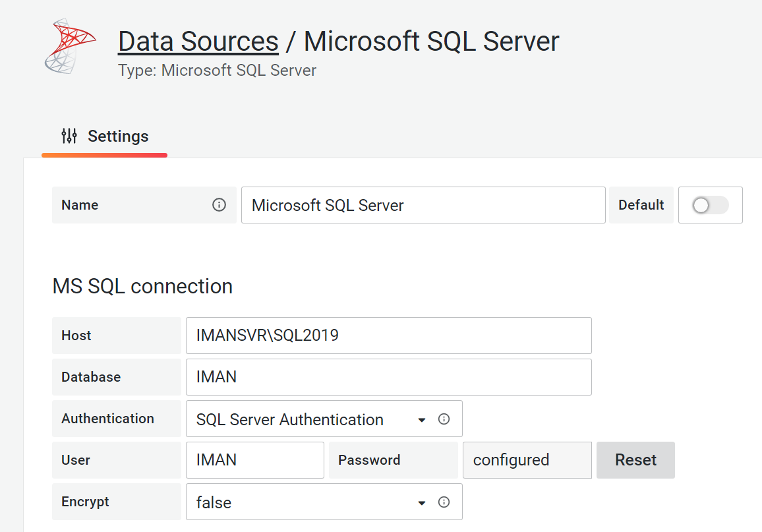This screenshot has height=532, width=762.
Task: Click the Default label beside the switch
Action: 641,205
